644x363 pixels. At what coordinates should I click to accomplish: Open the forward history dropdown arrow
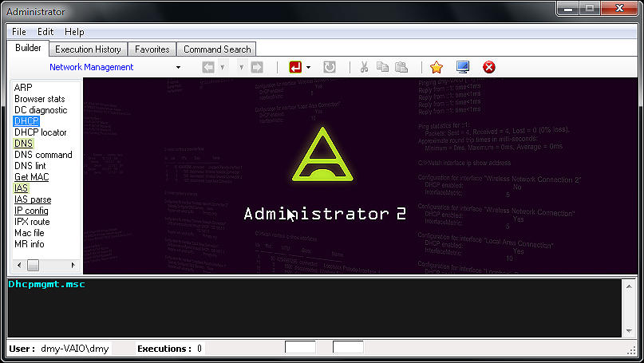pos(242,67)
